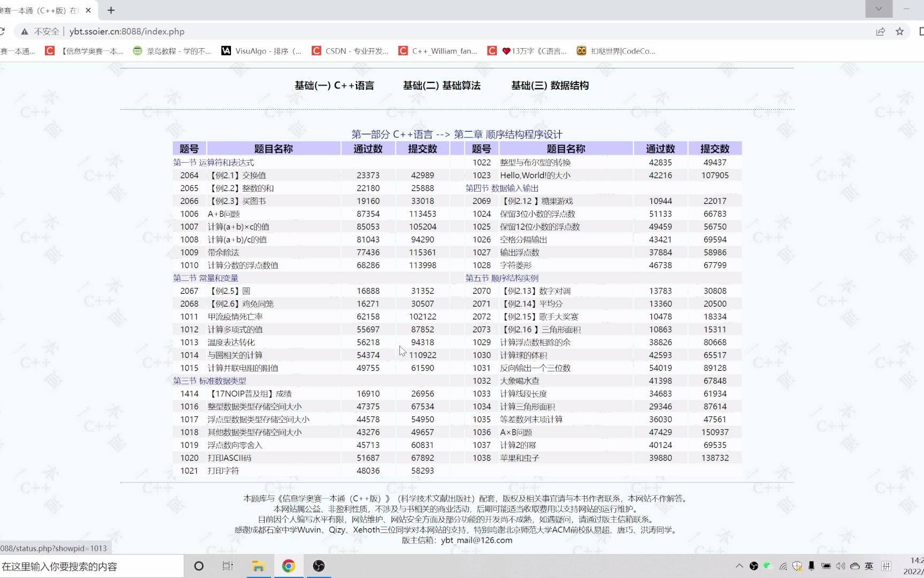Click the battery tray icon
924x578 pixels.
coord(826,566)
